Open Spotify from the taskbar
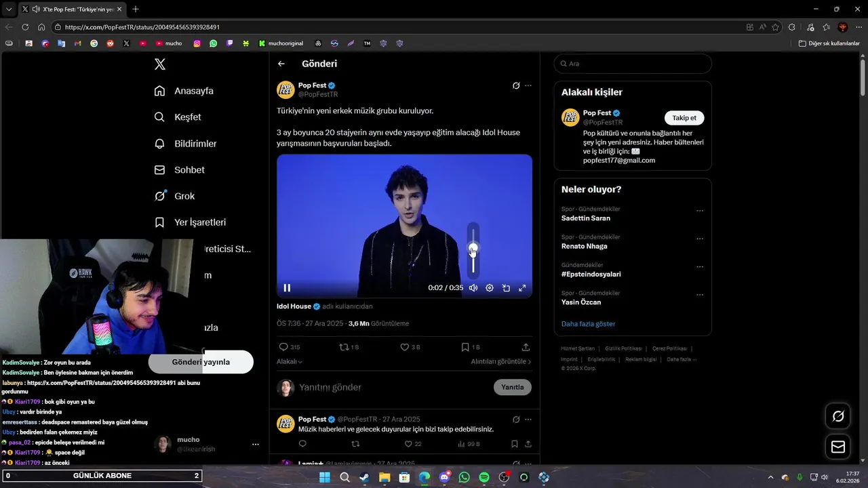868x488 pixels. click(484, 477)
